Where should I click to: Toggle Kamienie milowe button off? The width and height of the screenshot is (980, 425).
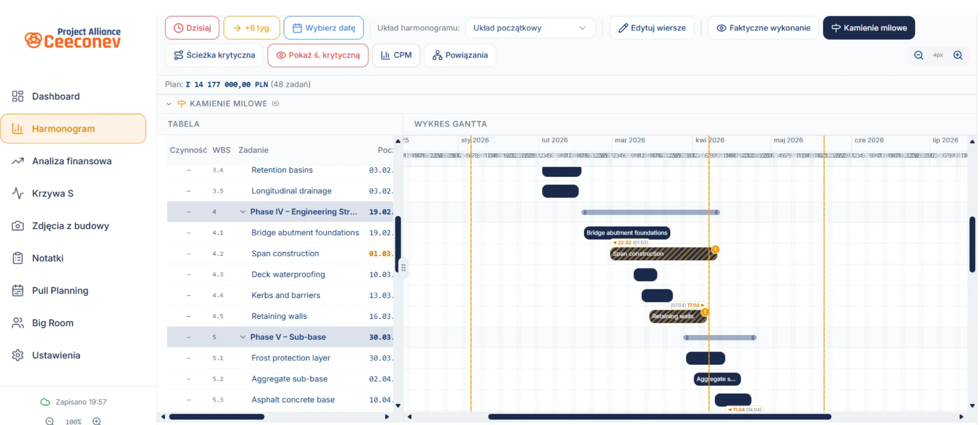pyautogui.click(x=869, y=28)
